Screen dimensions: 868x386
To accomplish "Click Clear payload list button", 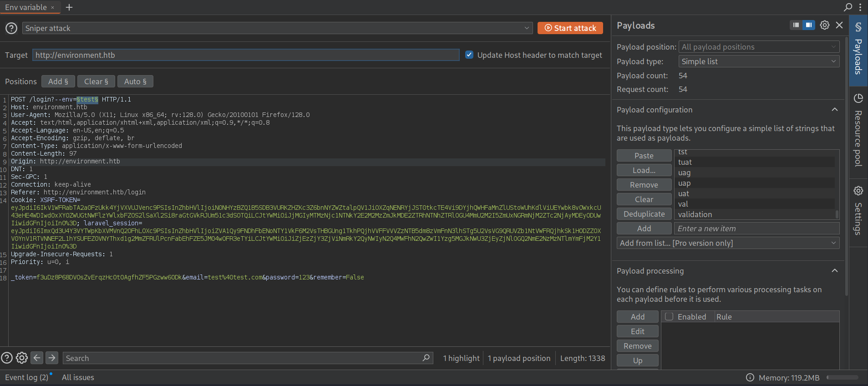I will pyautogui.click(x=644, y=199).
